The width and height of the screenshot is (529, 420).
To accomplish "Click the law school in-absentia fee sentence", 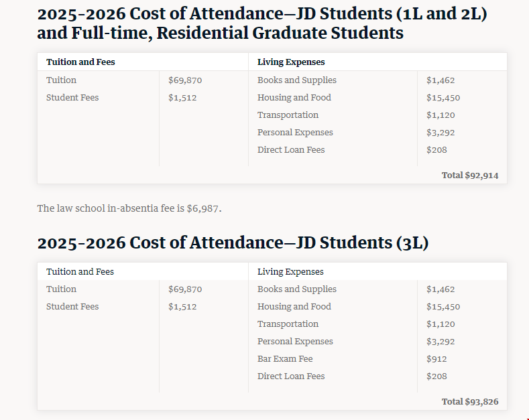I will 129,208.
